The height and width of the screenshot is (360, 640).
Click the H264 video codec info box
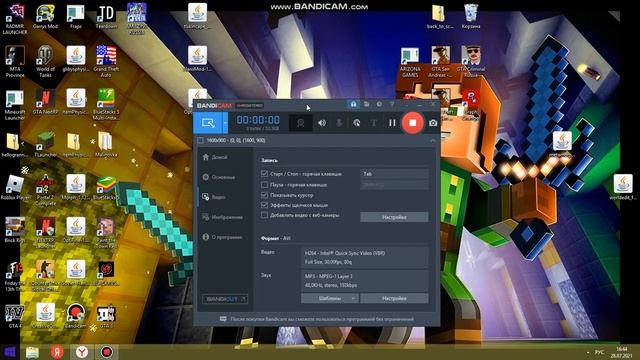click(x=364, y=258)
